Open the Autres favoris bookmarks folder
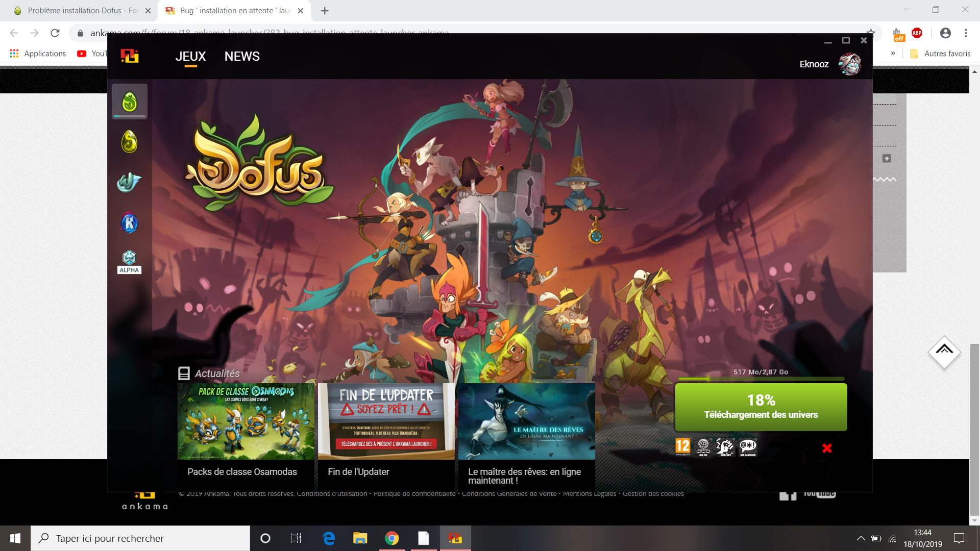 [940, 54]
